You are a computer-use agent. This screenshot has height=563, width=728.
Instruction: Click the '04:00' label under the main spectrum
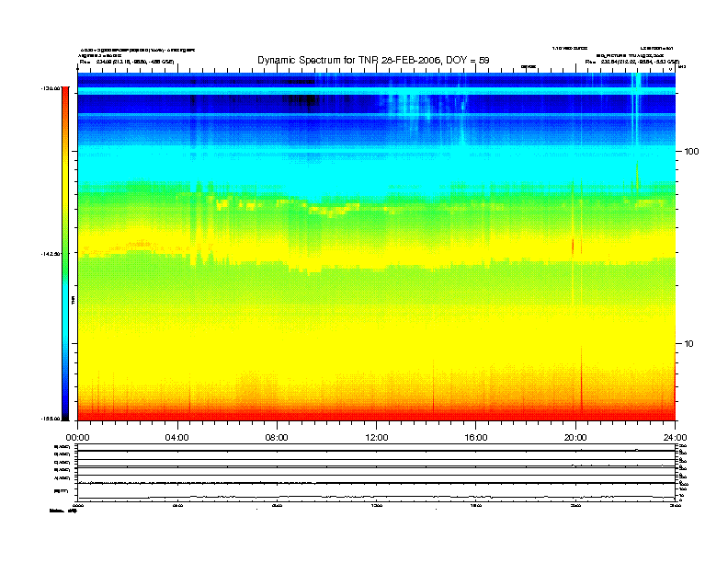[177, 438]
